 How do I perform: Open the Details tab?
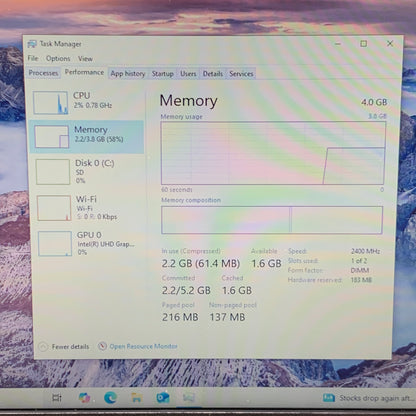click(213, 74)
